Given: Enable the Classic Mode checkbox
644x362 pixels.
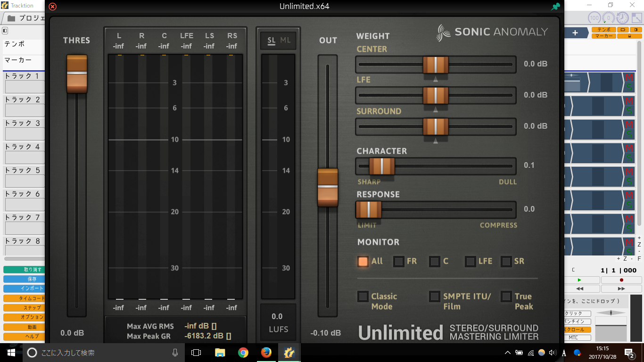Looking at the screenshot, I should (x=363, y=296).
